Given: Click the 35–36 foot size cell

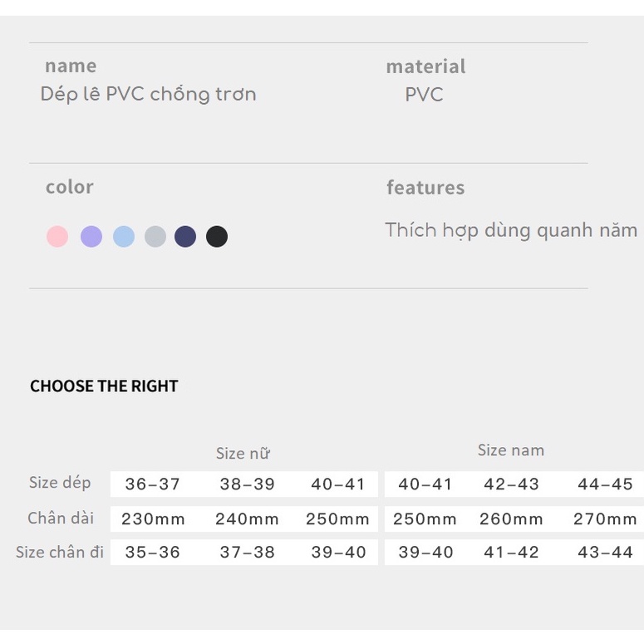Looking at the screenshot, I should tap(152, 553).
